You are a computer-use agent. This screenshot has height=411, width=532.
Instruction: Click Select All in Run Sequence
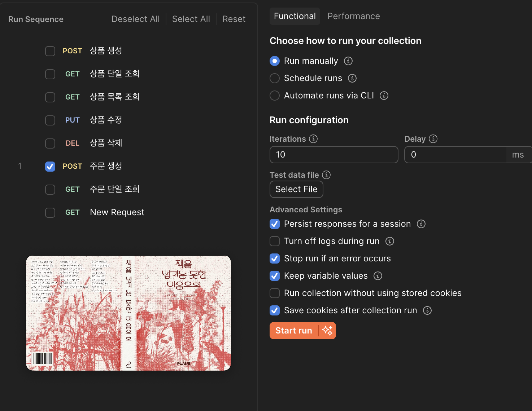[191, 19]
